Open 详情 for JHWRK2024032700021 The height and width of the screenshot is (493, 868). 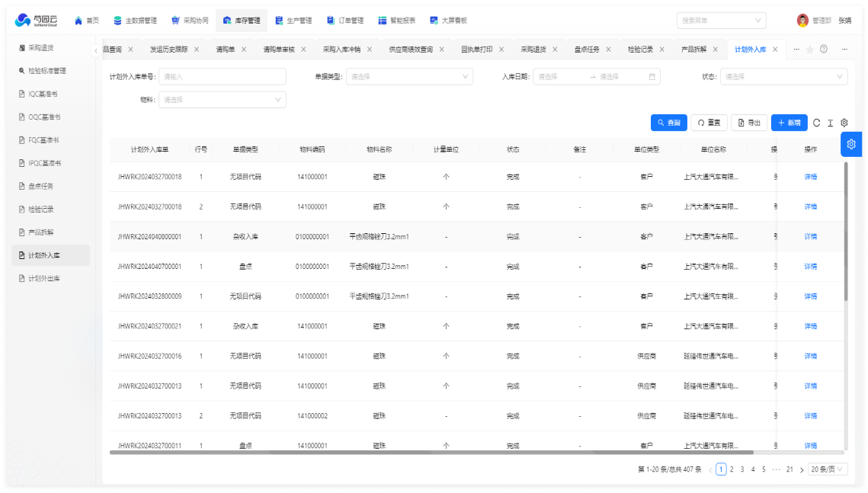810,326
